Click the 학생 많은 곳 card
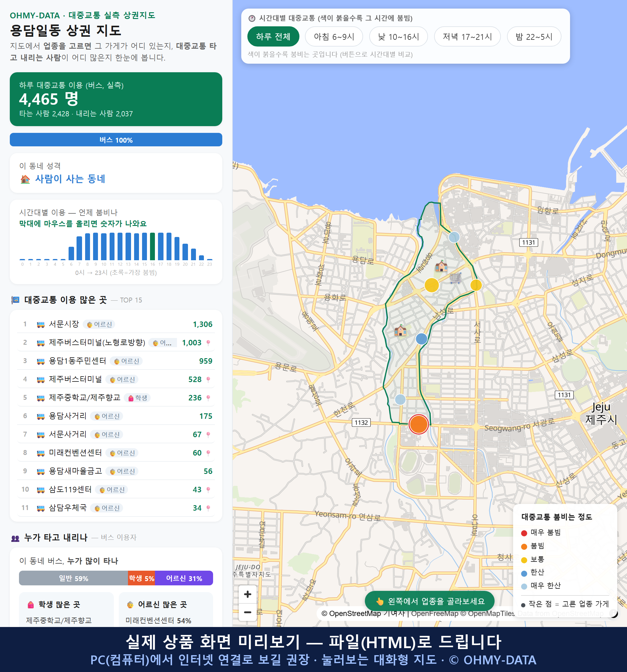Screen dimensions: 627x672 [66, 609]
